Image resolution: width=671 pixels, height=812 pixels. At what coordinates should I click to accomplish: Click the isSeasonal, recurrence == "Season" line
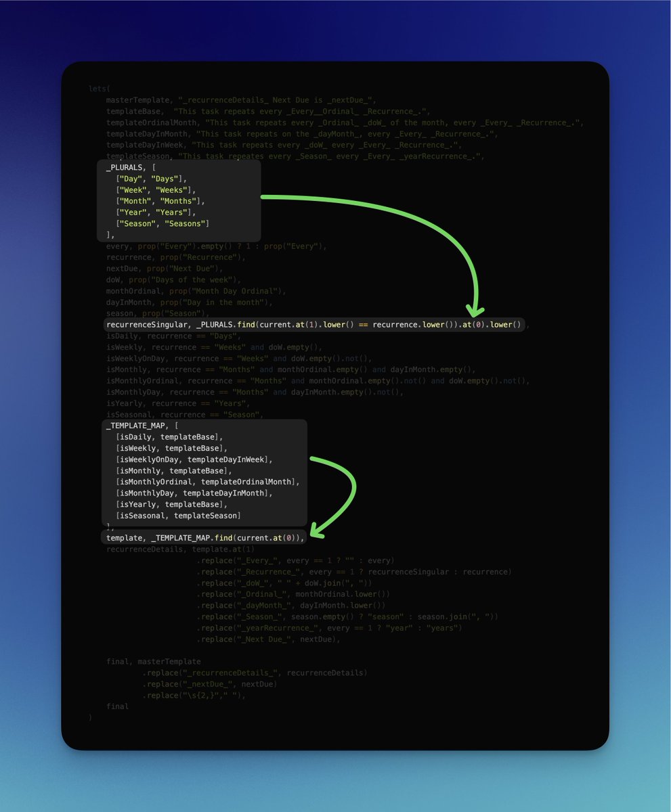click(x=185, y=414)
